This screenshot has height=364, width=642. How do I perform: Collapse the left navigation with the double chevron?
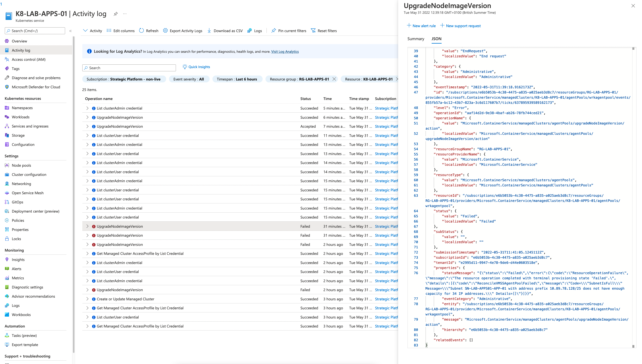71,31
